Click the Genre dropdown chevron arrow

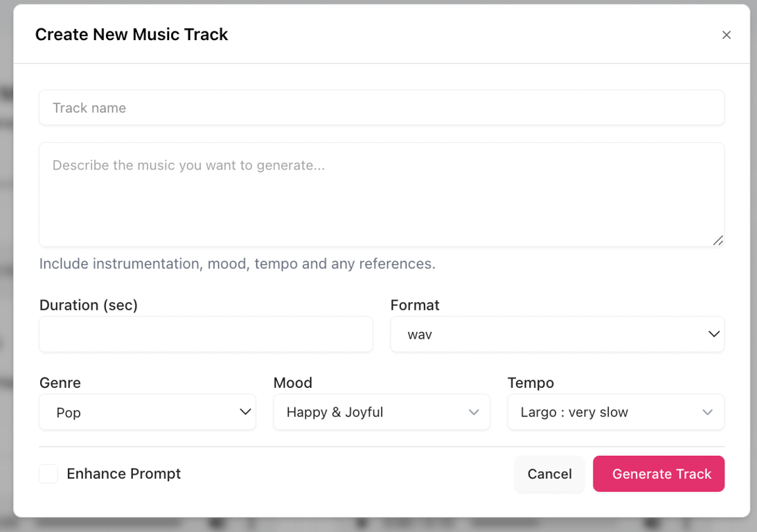click(244, 412)
